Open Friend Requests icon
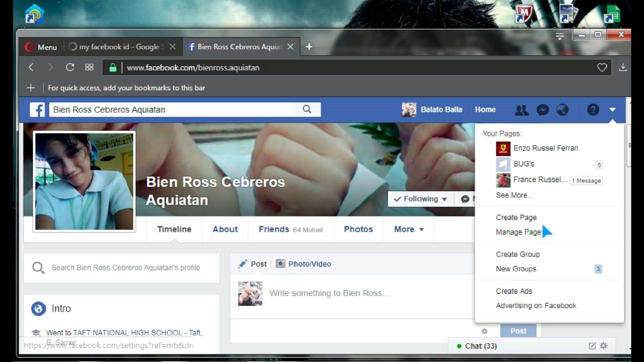 (522, 110)
